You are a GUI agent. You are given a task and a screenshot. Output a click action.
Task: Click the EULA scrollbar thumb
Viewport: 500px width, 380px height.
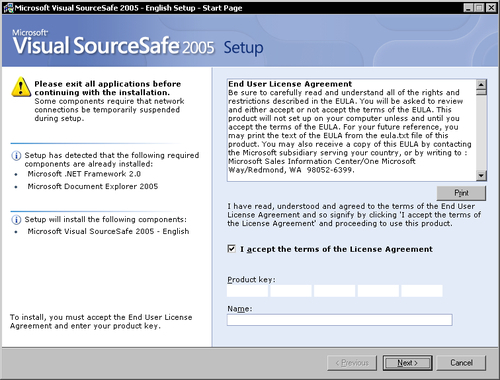point(481,92)
